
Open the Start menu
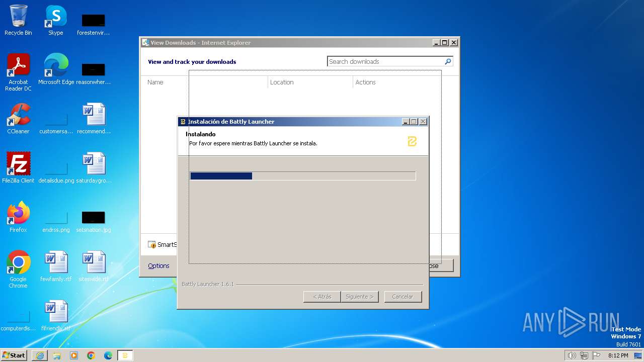pyautogui.click(x=14, y=355)
